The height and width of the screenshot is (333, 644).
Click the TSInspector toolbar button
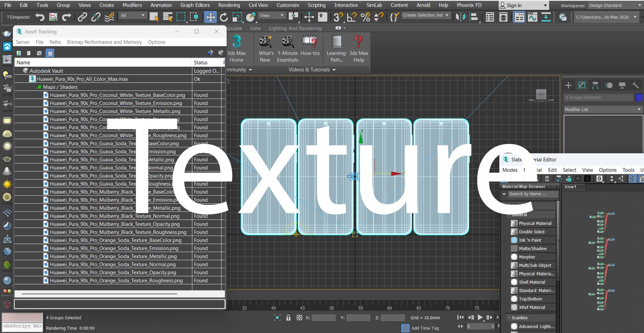pyautogui.click(x=18, y=17)
